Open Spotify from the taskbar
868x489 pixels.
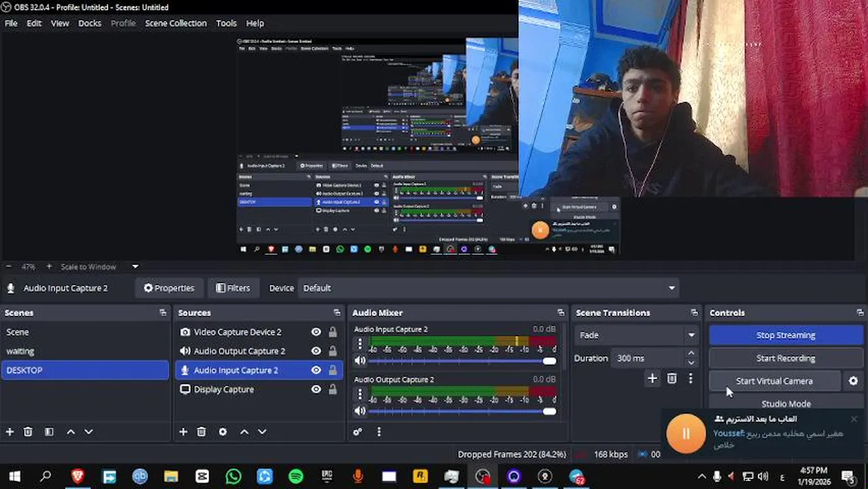coord(296,477)
